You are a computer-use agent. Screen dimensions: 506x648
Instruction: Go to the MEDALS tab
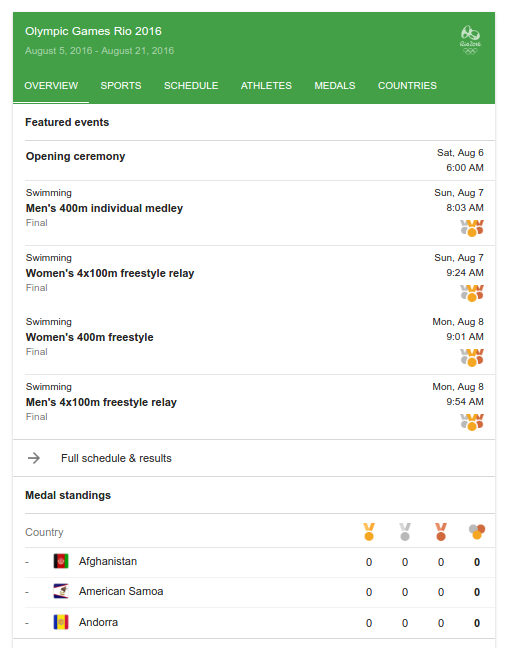335,86
